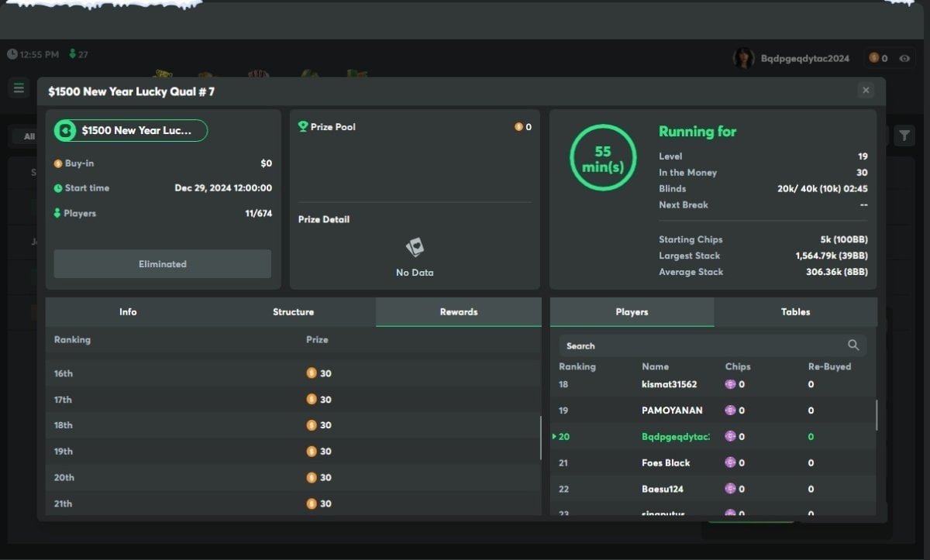The image size is (930, 560).
Task: Switch to the Tables tab
Action: [x=795, y=312]
